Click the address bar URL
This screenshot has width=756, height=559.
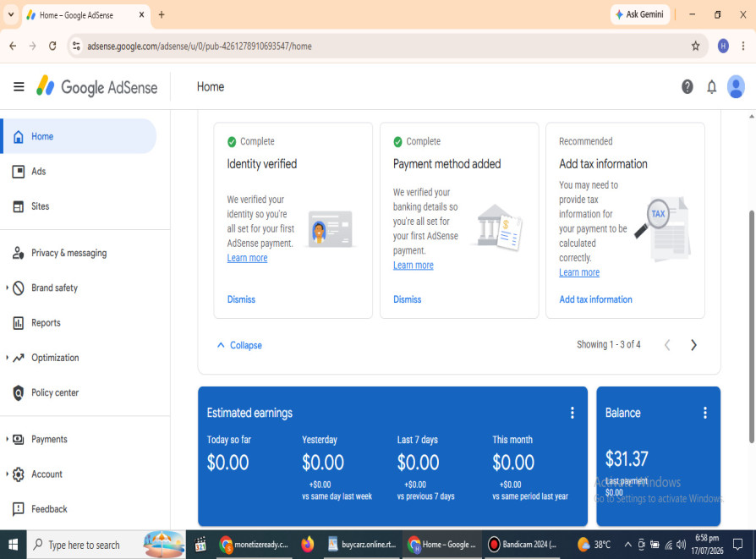(199, 47)
